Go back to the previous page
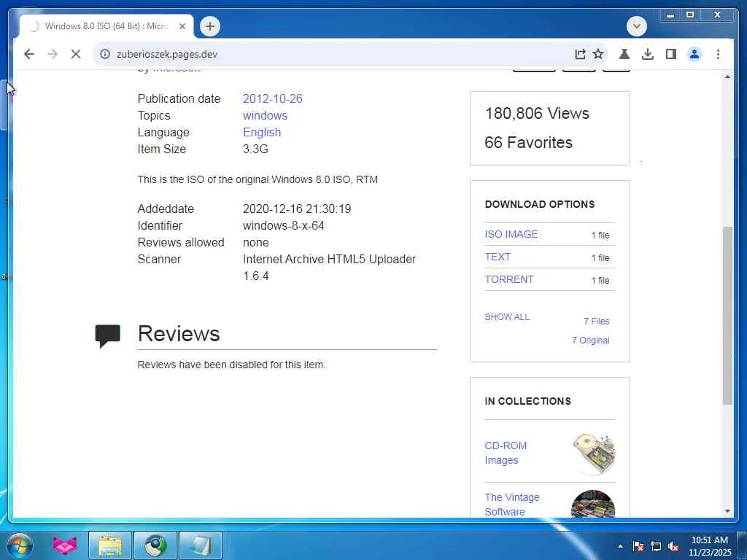Image resolution: width=747 pixels, height=560 pixels. coord(29,54)
